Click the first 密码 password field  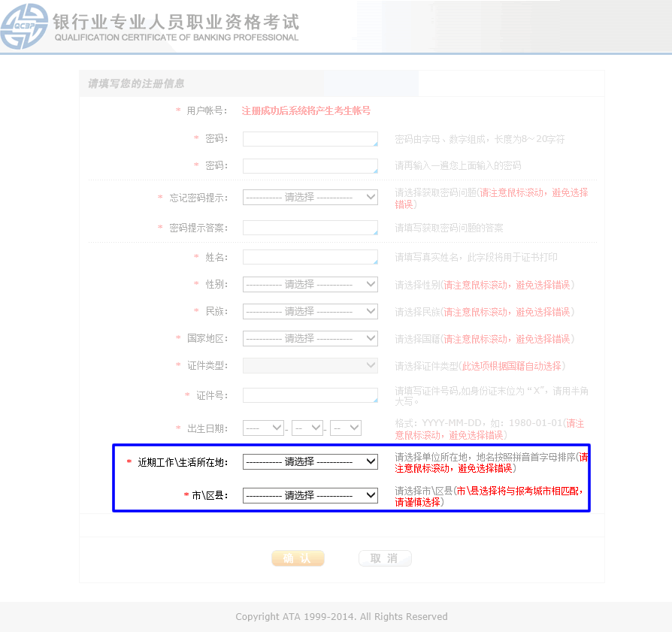[x=310, y=138]
